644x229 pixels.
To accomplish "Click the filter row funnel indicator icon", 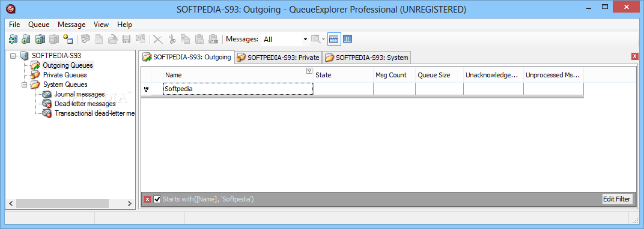I will (x=146, y=89).
